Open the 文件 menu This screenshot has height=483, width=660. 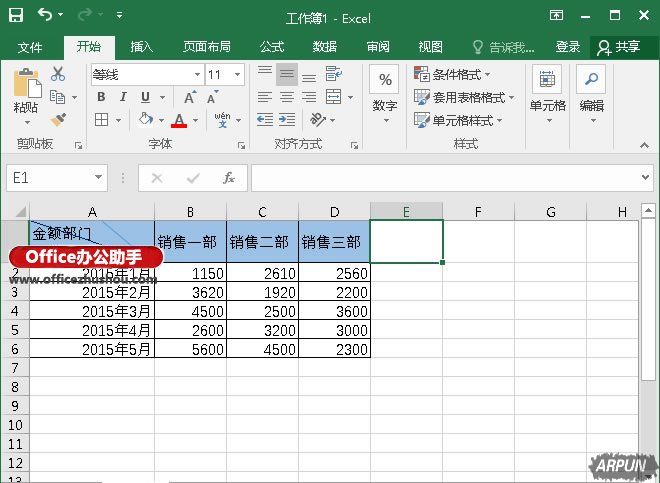click(x=30, y=47)
